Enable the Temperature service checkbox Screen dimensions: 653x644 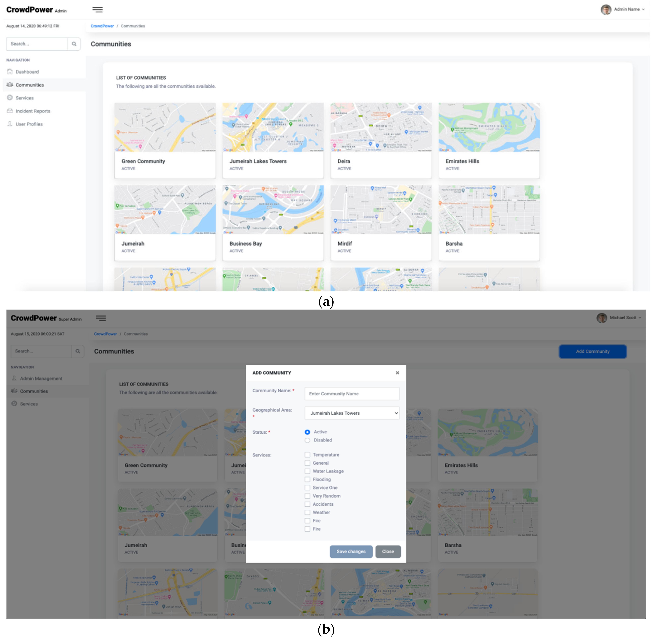[x=307, y=455]
